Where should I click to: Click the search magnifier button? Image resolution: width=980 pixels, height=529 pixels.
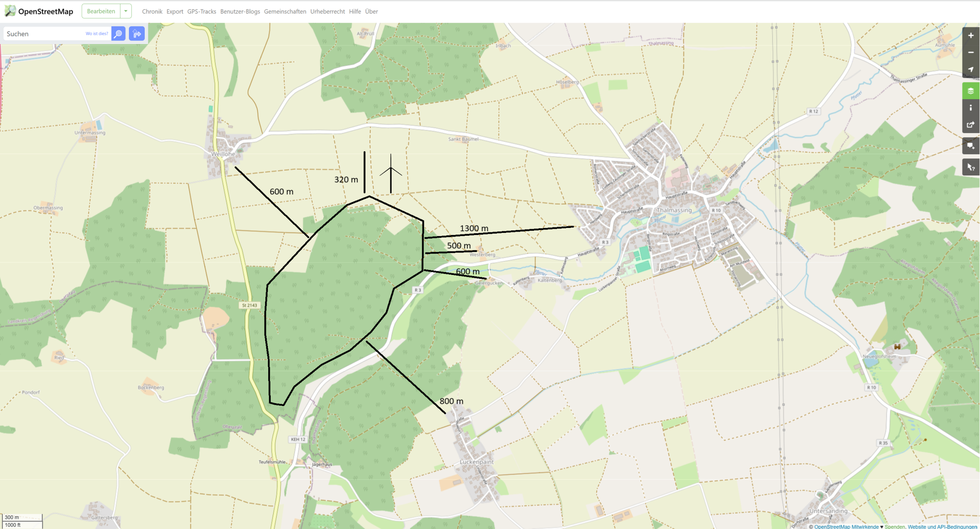click(118, 33)
